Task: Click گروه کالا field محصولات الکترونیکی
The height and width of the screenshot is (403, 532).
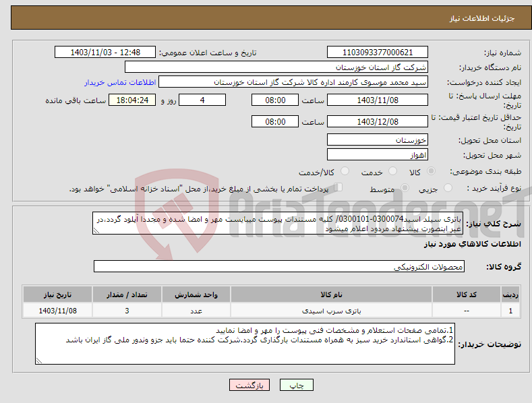Action: 279,267
